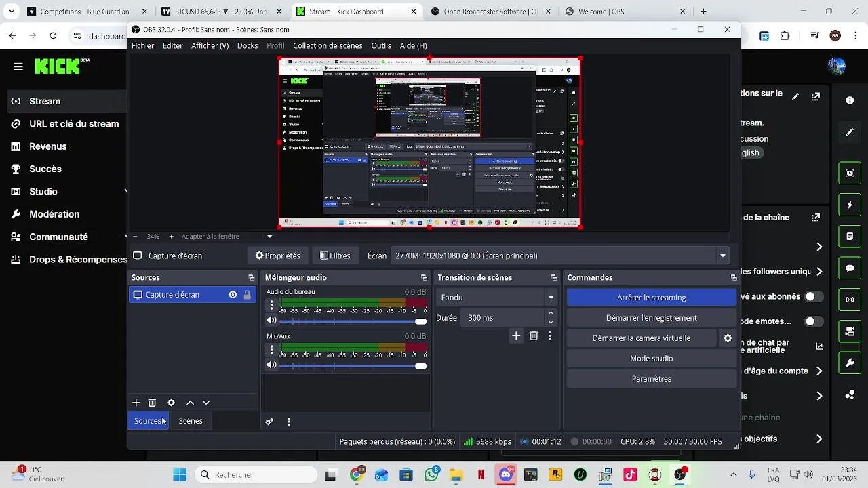This screenshot has width=868, height=488.
Task: Open virtual camera settings gear
Action: click(x=728, y=338)
